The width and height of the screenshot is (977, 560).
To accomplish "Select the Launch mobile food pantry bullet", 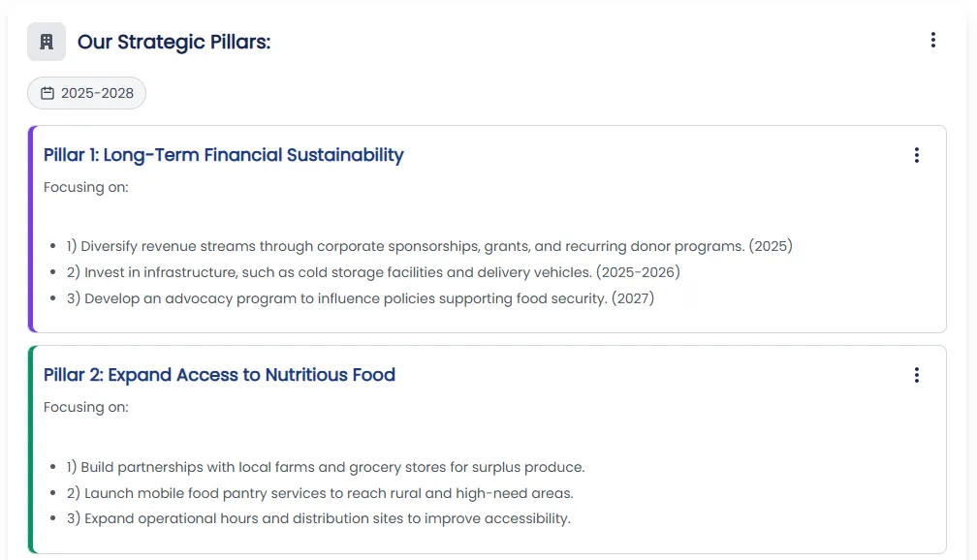I will 320,493.
